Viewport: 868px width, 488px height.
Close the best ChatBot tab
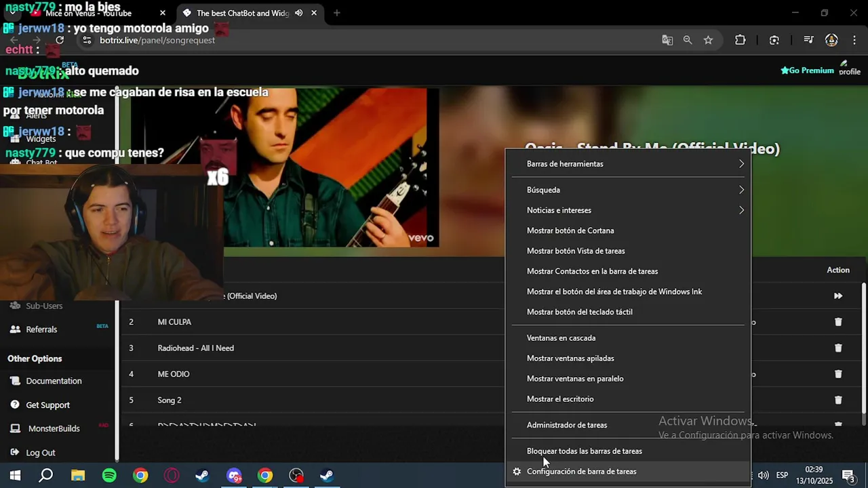point(314,13)
